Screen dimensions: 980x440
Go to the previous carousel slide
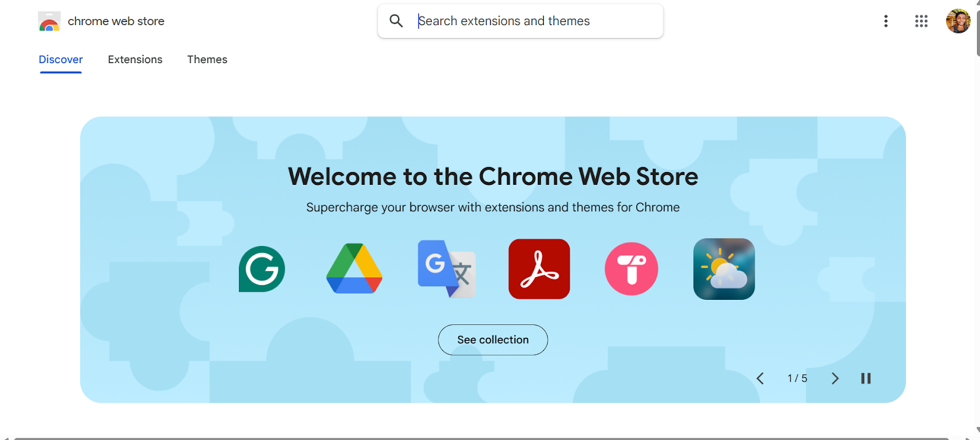click(760, 378)
